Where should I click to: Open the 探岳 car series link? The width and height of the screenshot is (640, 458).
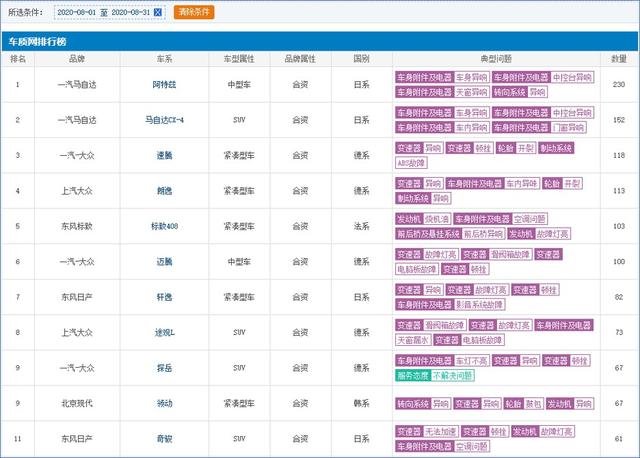point(164,368)
